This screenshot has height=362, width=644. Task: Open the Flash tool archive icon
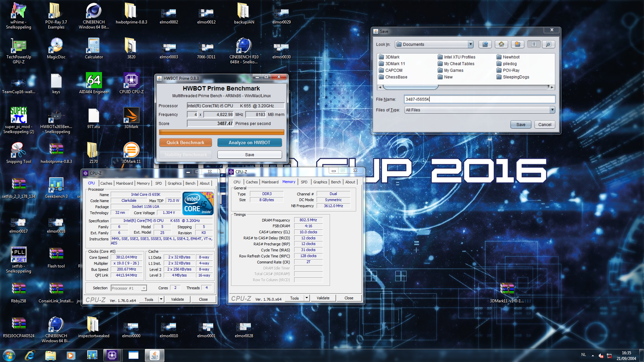tap(56, 257)
